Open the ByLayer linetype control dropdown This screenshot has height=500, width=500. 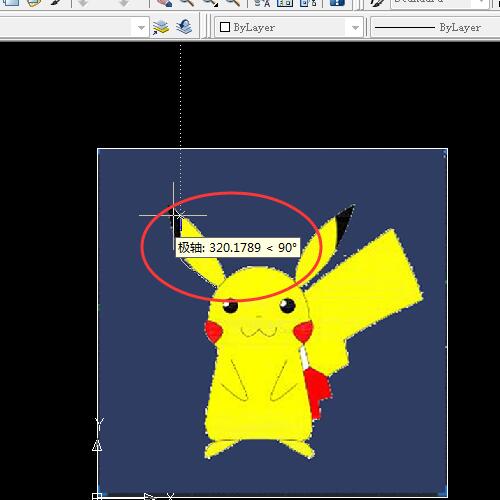(x=435, y=28)
